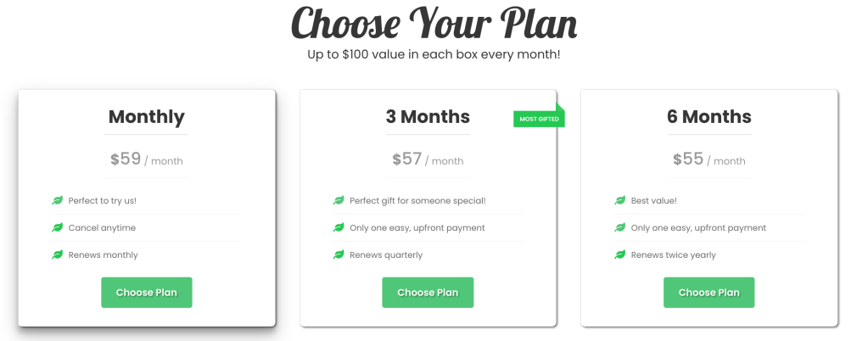Click the 'Most Gifted' green ribbon badge
The image size is (868, 341).
click(x=539, y=120)
